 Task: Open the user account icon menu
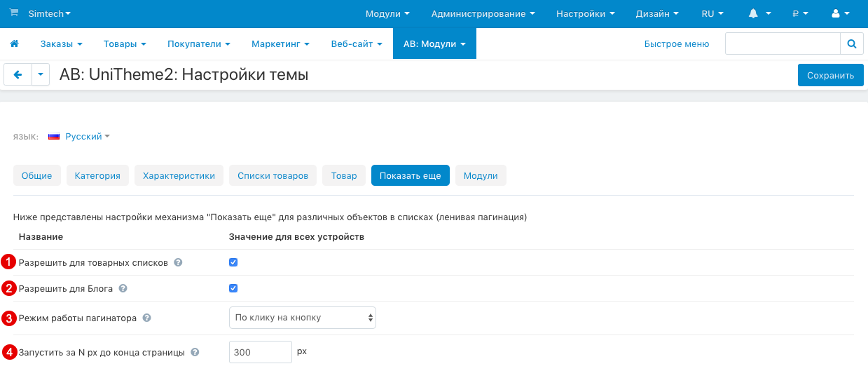(835, 13)
